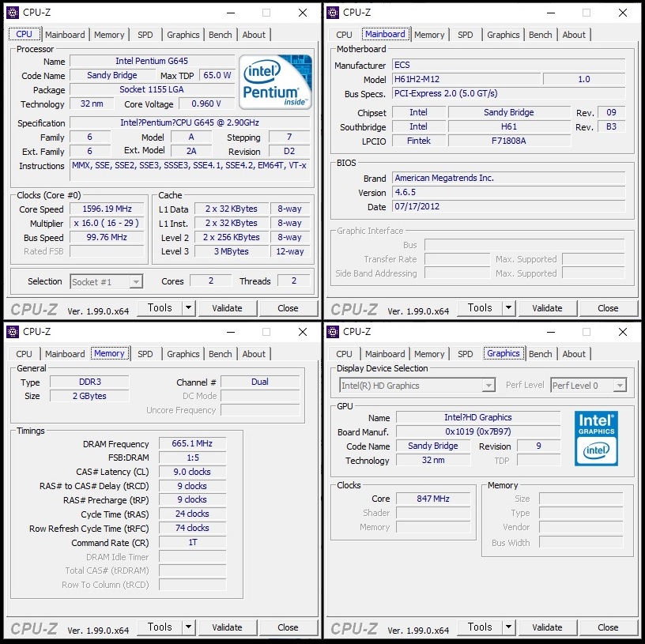This screenshot has height=644, width=645.
Task: Click the Close button in the CPU window
Action: coord(288,308)
